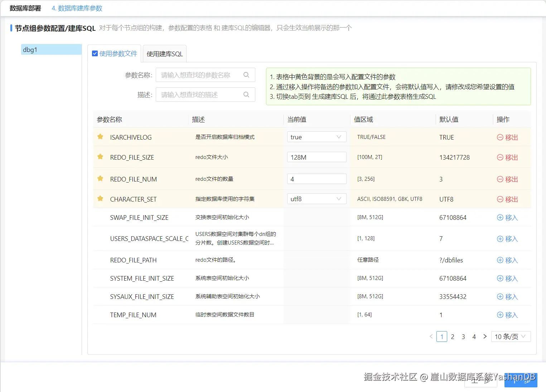Click REDO_FILE_PATH parameter name
This screenshot has width=546, height=392.
point(133,260)
